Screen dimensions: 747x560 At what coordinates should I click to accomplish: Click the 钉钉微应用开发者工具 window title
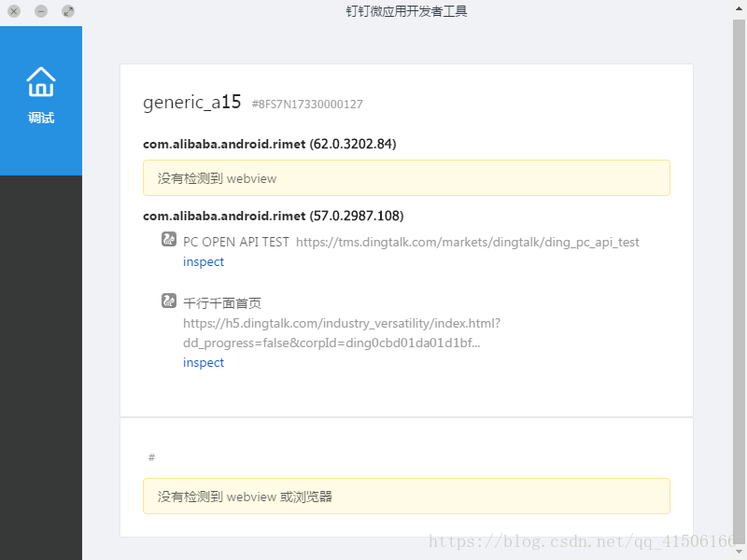click(x=406, y=11)
